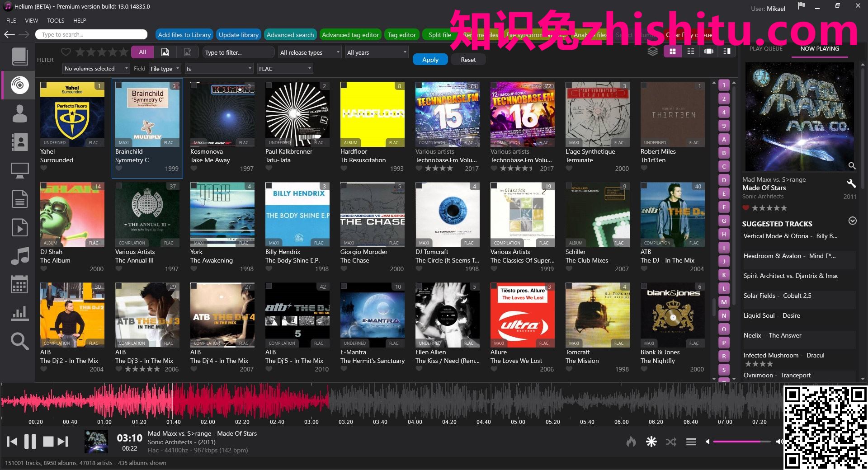Open the FLAC value dropdown
Viewport: 868px width, 470px height.
click(x=285, y=69)
